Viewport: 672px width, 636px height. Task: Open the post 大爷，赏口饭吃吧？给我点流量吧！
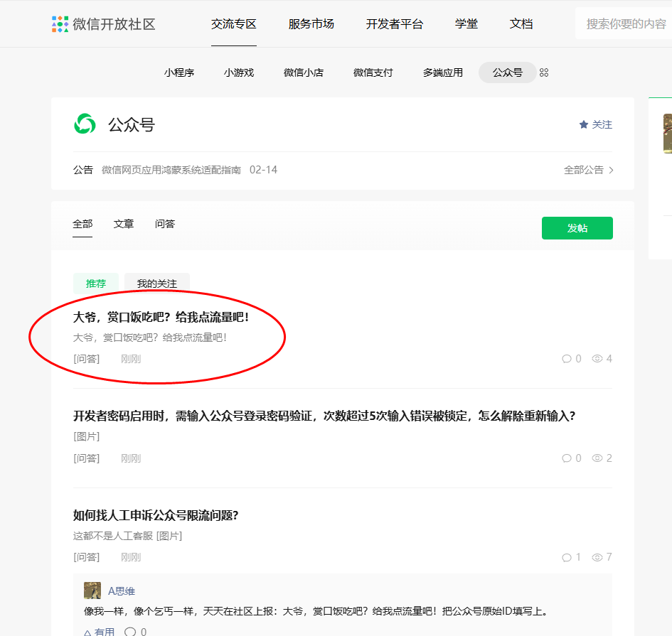pyautogui.click(x=161, y=317)
